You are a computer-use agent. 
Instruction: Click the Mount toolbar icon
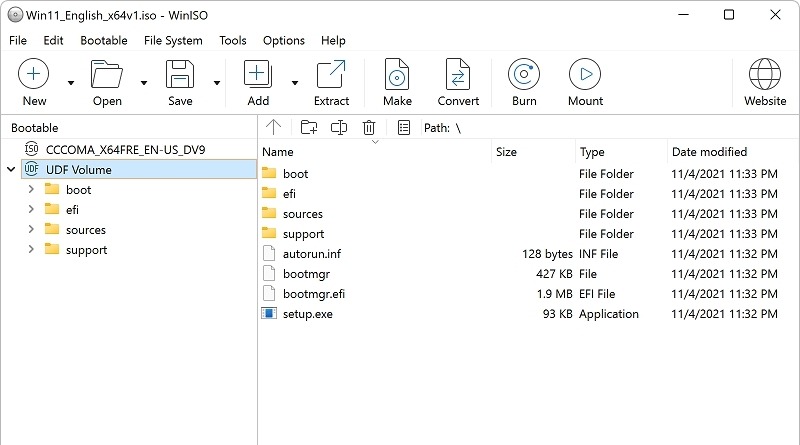pyautogui.click(x=585, y=75)
